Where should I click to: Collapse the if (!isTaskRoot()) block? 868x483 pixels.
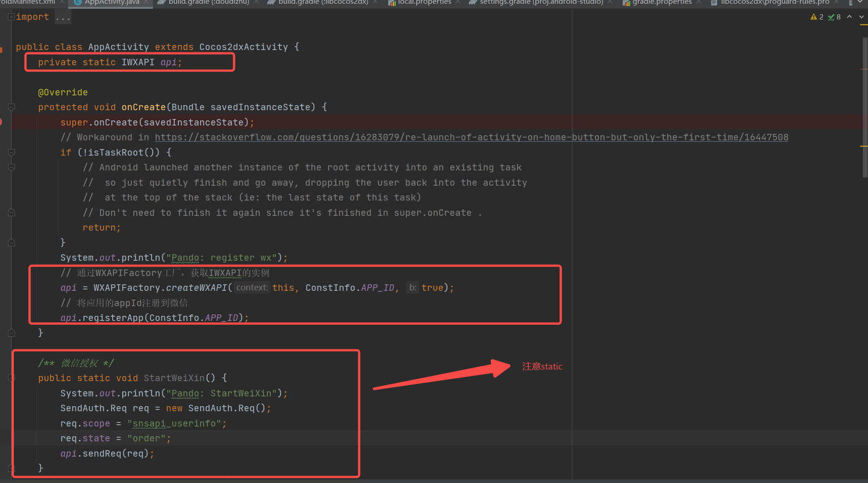(x=12, y=152)
